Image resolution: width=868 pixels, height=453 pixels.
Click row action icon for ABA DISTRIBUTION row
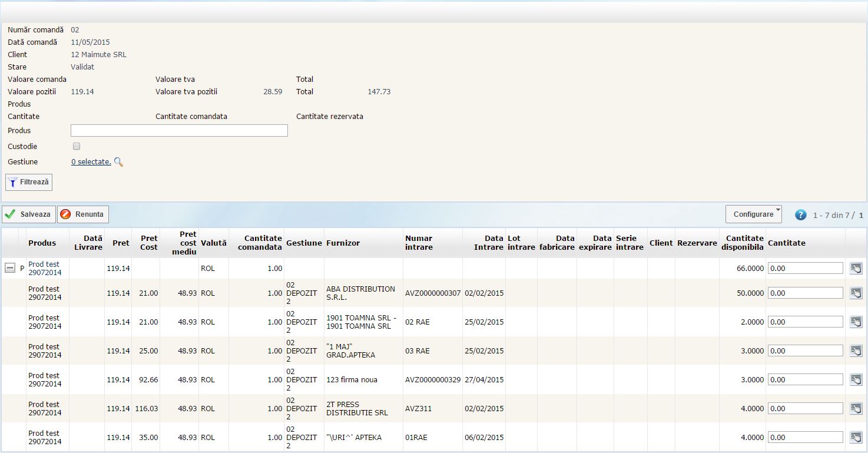[856, 293]
